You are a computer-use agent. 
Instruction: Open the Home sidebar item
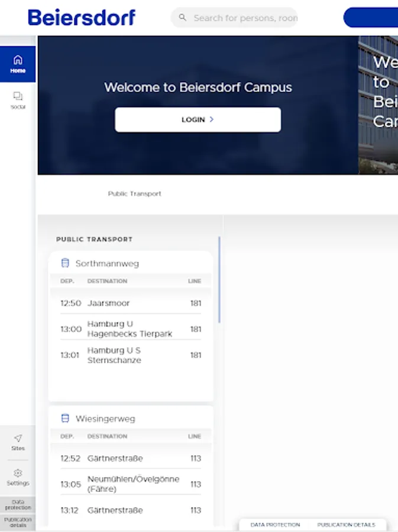coord(18,64)
